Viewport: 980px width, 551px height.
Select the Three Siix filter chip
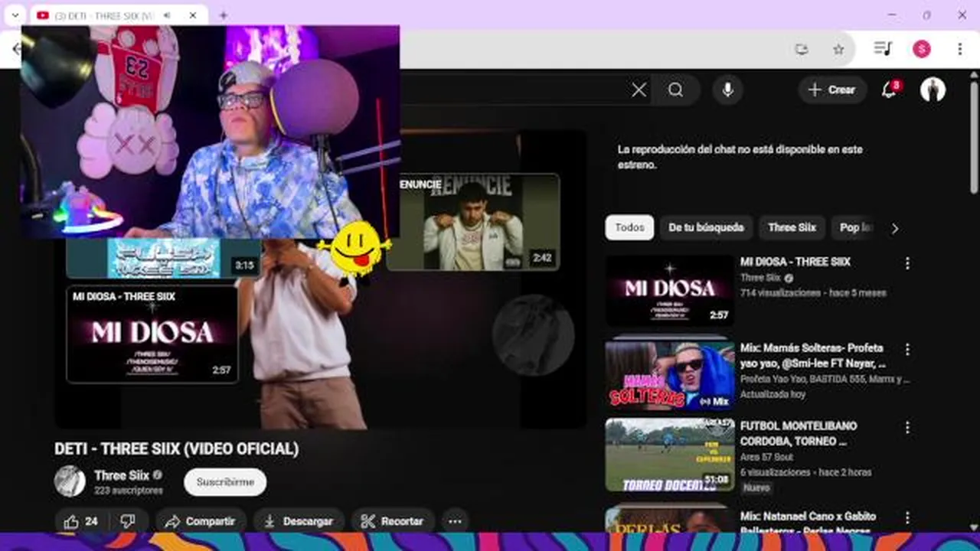(792, 227)
